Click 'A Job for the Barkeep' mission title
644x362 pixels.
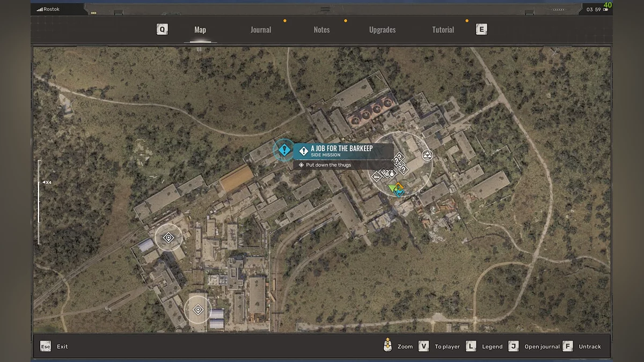pyautogui.click(x=342, y=148)
